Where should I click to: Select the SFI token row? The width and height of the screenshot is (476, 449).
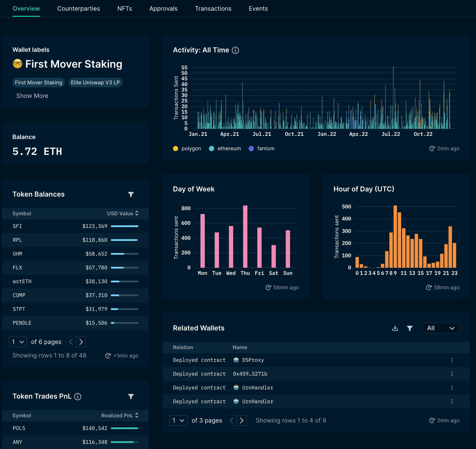75,226
